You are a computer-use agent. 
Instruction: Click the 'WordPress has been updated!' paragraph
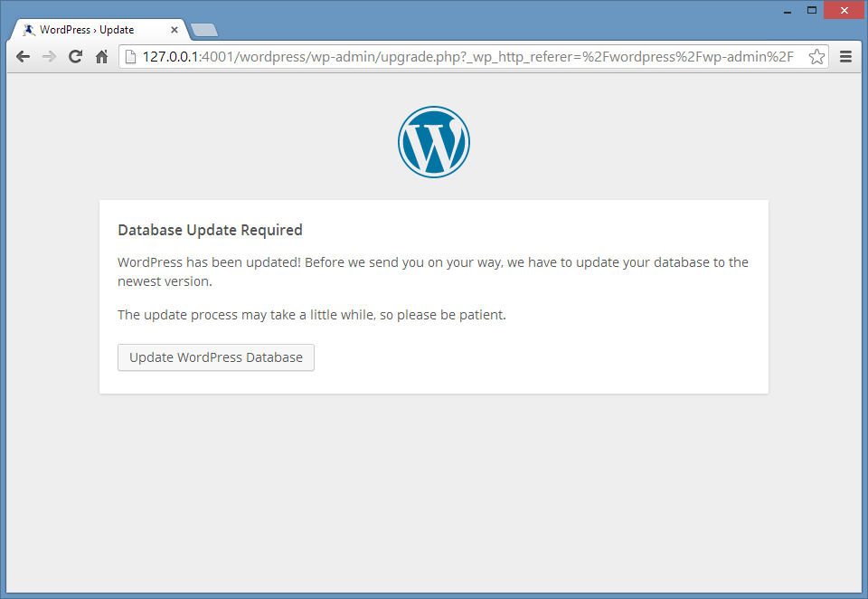click(x=432, y=271)
